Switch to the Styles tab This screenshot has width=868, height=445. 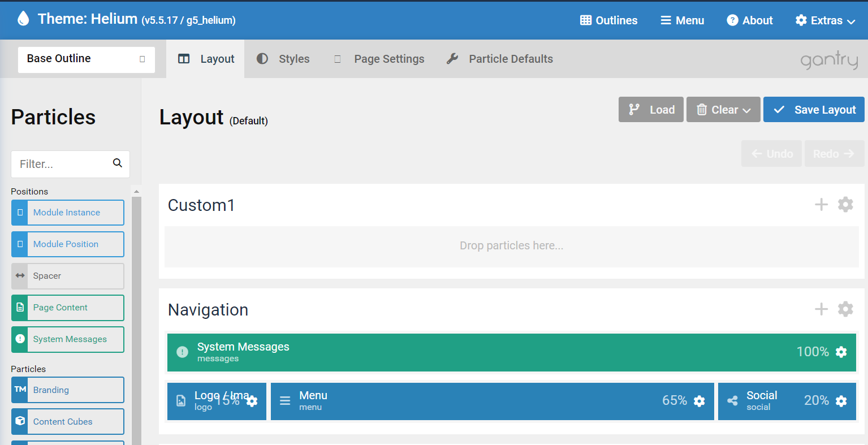(x=294, y=58)
